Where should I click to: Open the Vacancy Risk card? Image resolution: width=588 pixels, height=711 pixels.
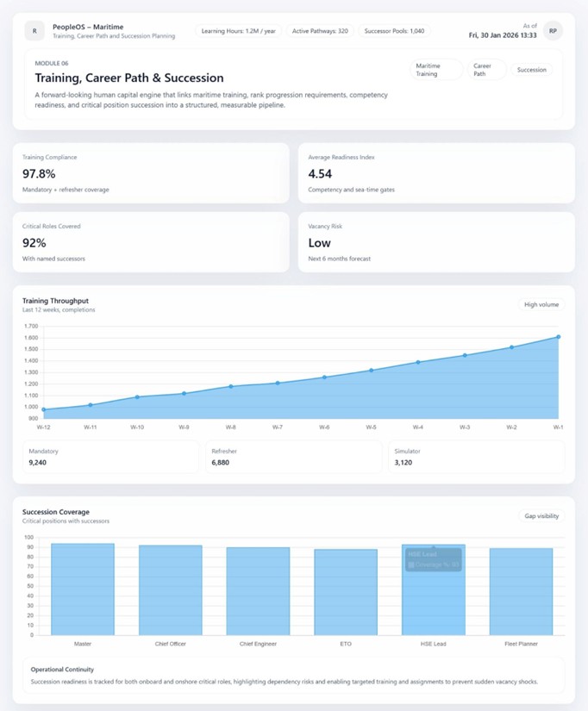pos(436,242)
